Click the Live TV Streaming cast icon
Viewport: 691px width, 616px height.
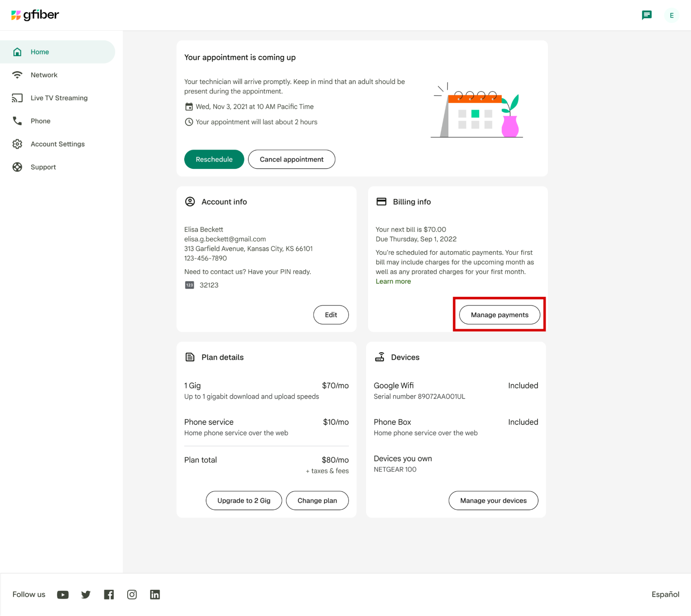17,98
